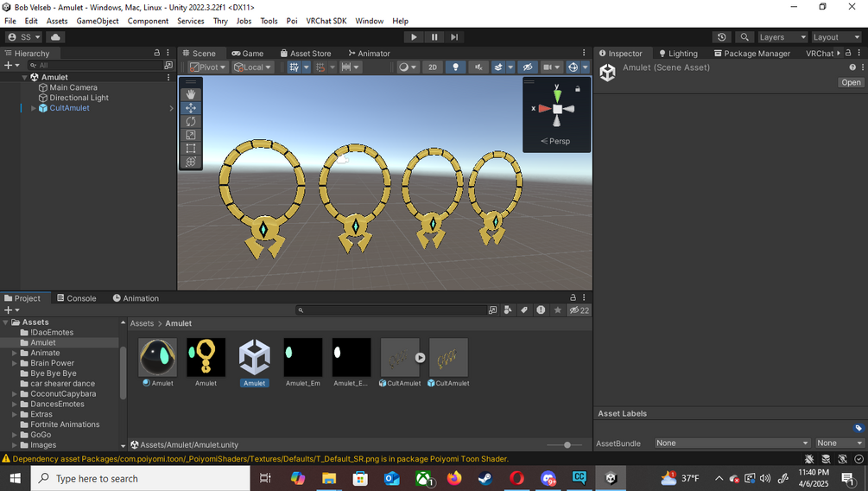The height and width of the screenshot is (491, 868).
Task: Open Firefox from the taskbar
Action: click(x=454, y=478)
